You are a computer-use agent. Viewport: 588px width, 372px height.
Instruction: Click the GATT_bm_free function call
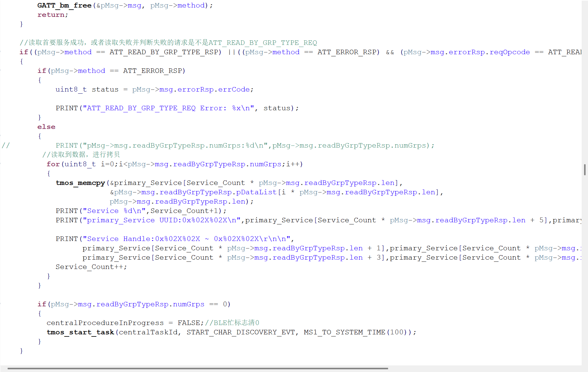tap(64, 5)
